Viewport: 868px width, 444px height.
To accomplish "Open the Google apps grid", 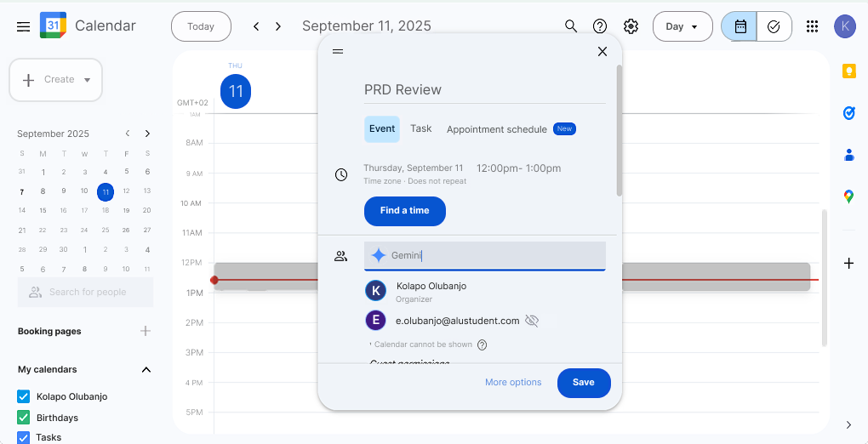I will click(813, 26).
